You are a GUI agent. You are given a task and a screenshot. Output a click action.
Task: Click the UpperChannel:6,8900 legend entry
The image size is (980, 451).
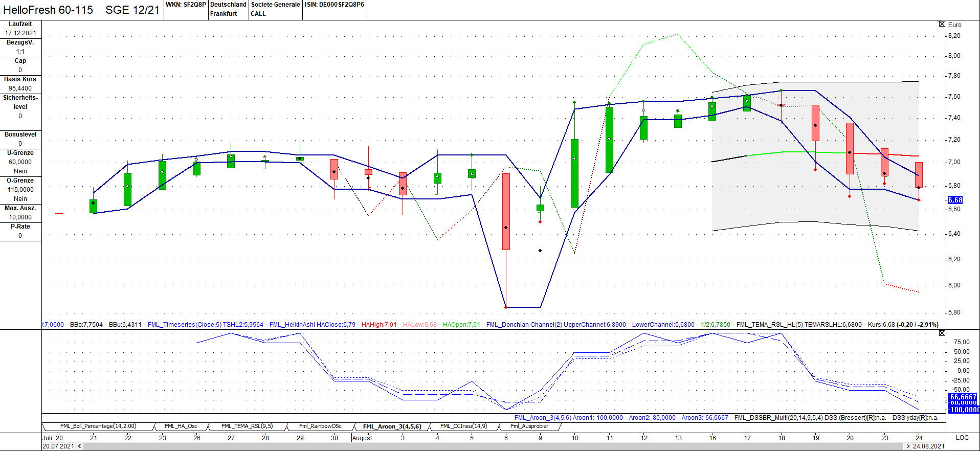tap(595, 325)
